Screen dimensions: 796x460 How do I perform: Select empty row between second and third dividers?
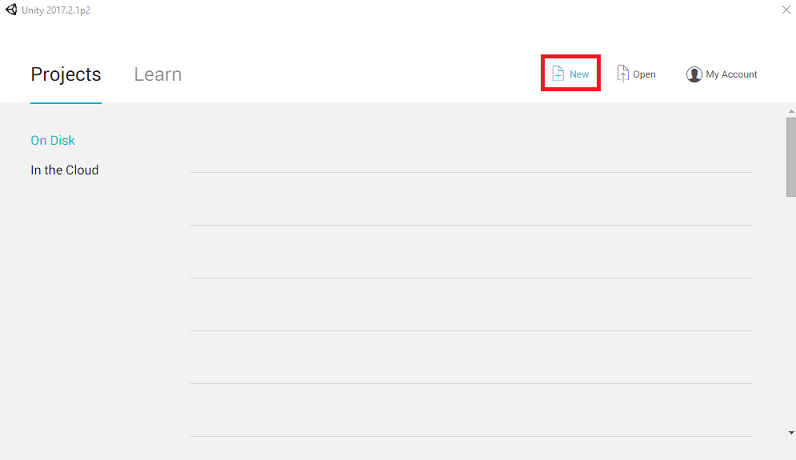coord(471,252)
